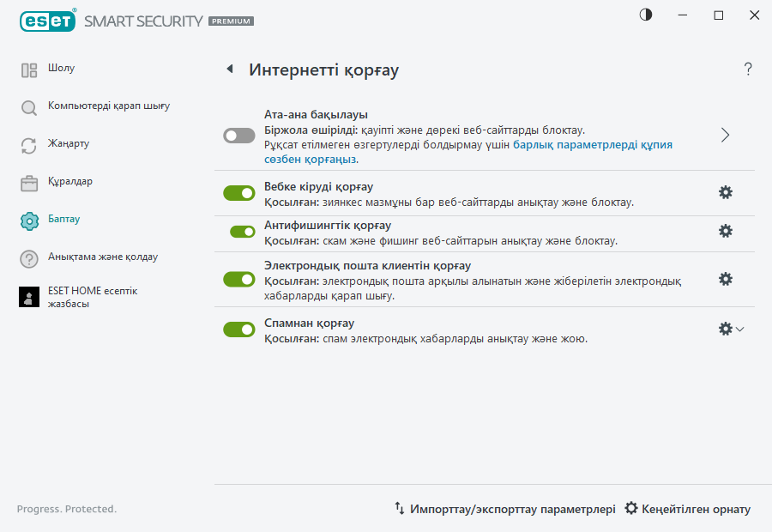This screenshot has height=532, width=772.
Task: Turn off Спамнан қорғау protection toggle
Action: click(238, 329)
